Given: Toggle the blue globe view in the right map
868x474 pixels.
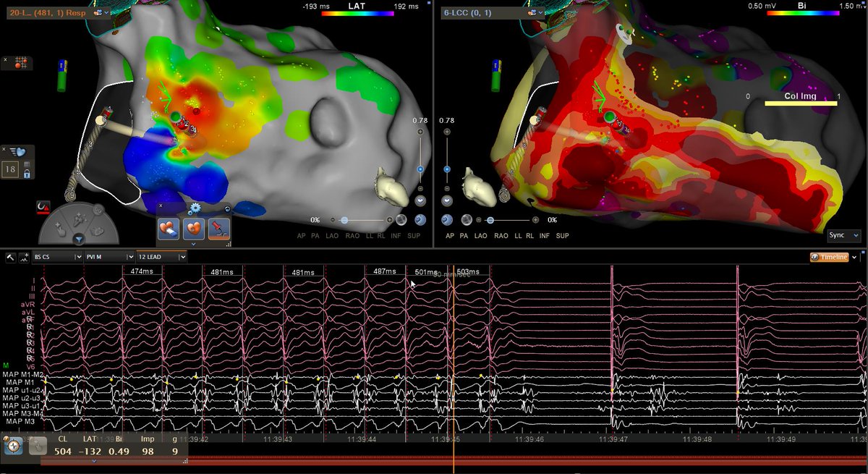Looking at the screenshot, I should (446, 220).
